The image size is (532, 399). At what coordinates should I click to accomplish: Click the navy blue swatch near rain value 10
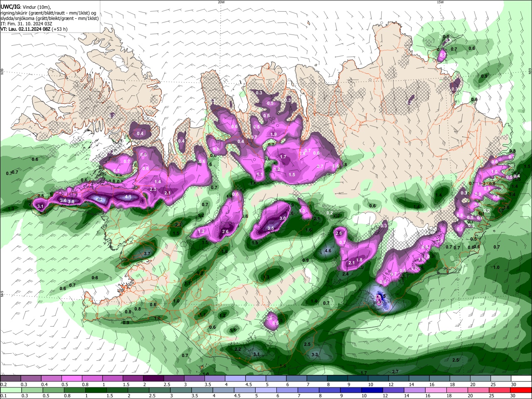pos(371,390)
